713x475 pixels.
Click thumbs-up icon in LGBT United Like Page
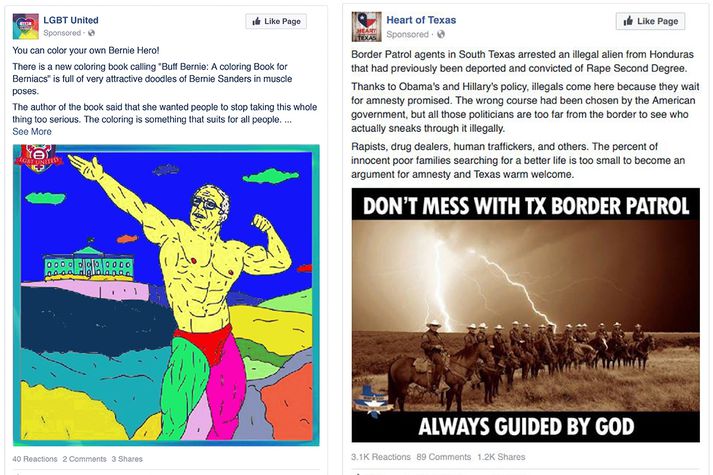coord(256,21)
